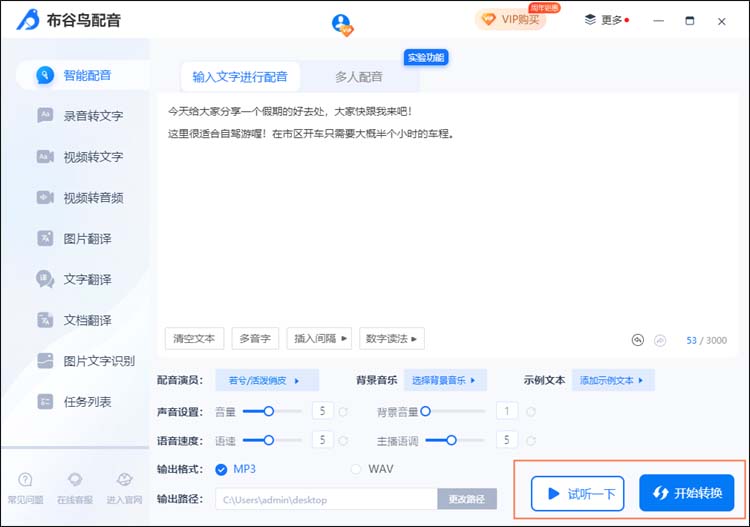Expand the 数字读法 dropdown

392,339
